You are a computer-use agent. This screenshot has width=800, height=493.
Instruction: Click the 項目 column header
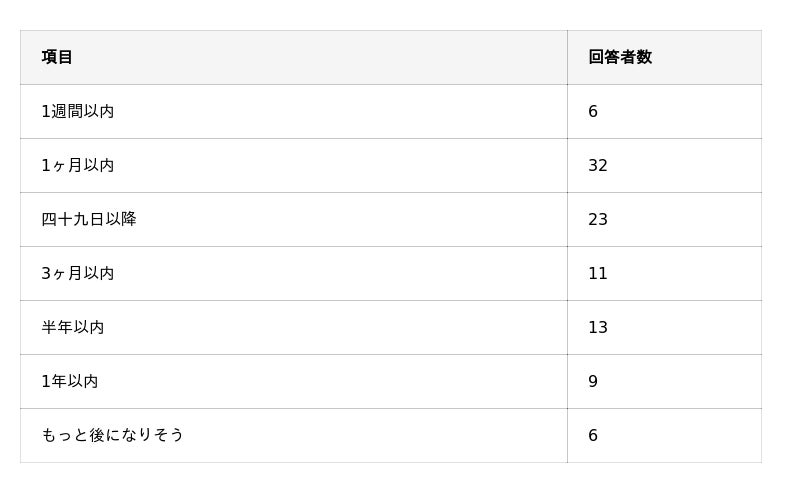pyautogui.click(x=57, y=57)
